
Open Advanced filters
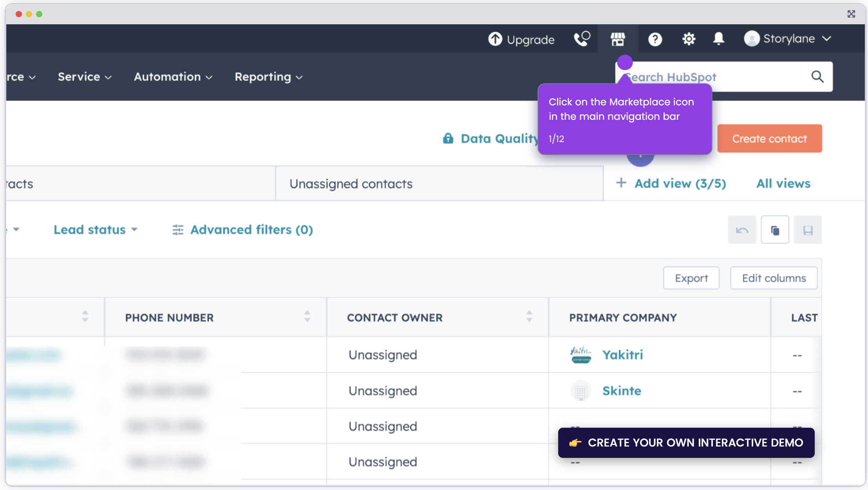(242, 230)
